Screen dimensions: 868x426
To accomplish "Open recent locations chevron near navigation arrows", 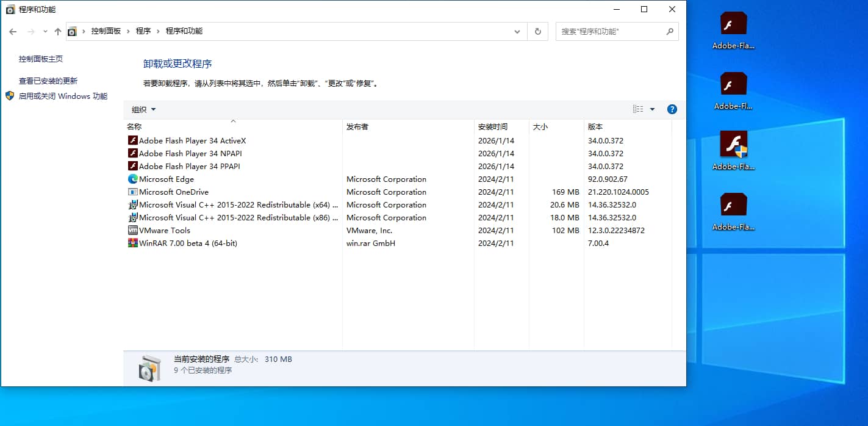I will pyautogui.click(x=45, y=31).
